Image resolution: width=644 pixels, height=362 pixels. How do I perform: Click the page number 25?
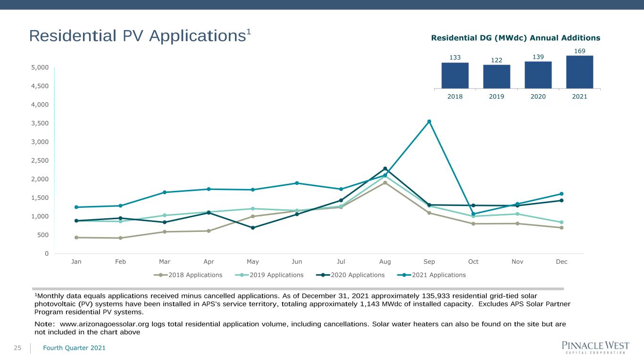point(17,348)
